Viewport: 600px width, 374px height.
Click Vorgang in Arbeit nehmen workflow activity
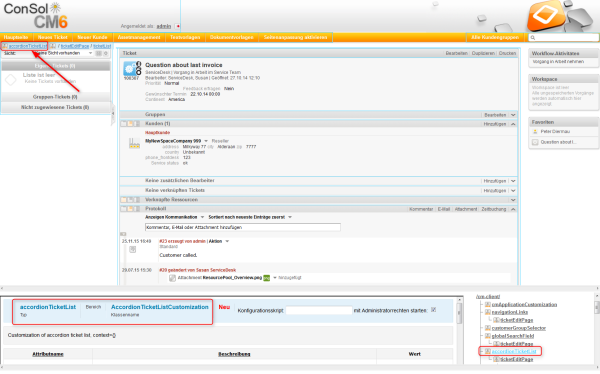558,62
